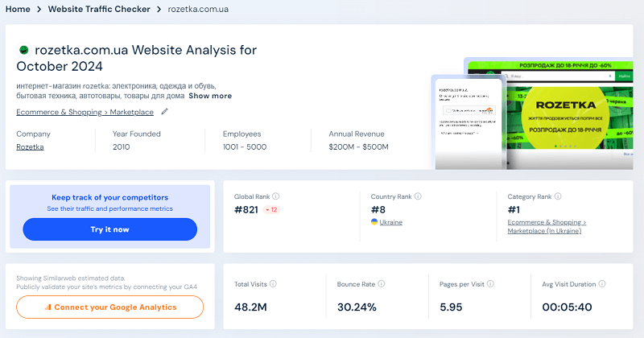Click the $200M - $500M revenue value

click(358, 147)
